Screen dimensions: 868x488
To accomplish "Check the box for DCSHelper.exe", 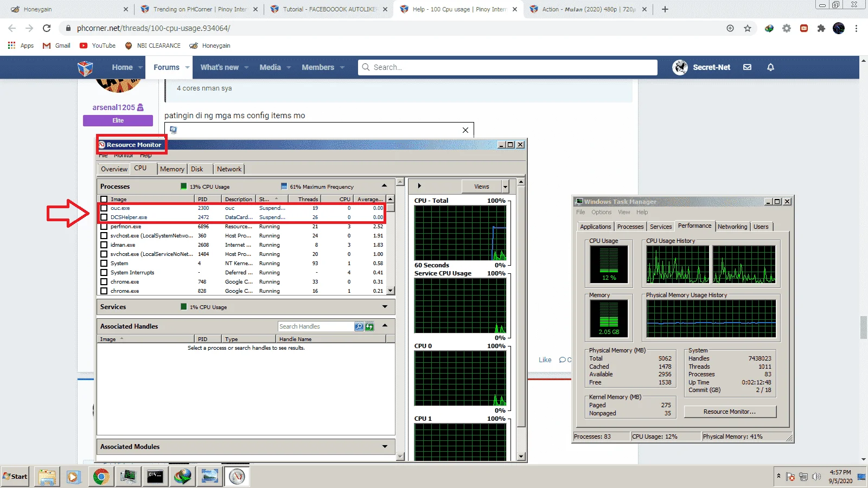I will pyautogui.click(x=104, y=217).
